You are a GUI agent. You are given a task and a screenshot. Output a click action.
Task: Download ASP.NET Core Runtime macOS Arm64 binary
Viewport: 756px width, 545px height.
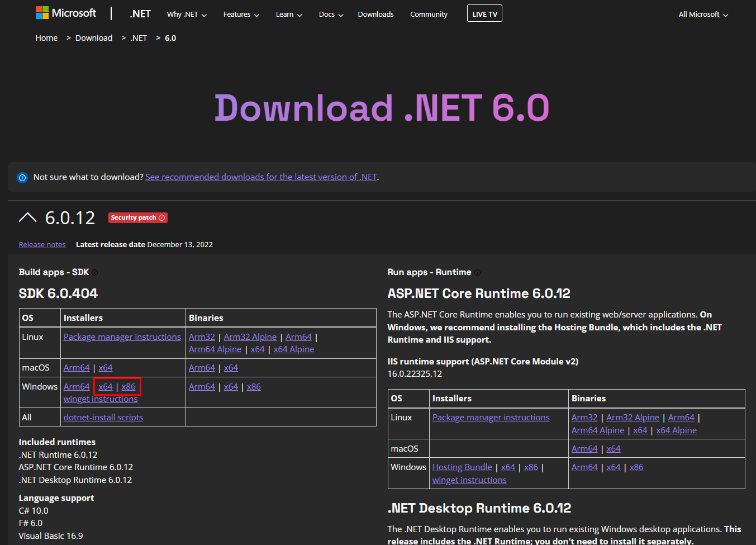[x=584, y=449]
